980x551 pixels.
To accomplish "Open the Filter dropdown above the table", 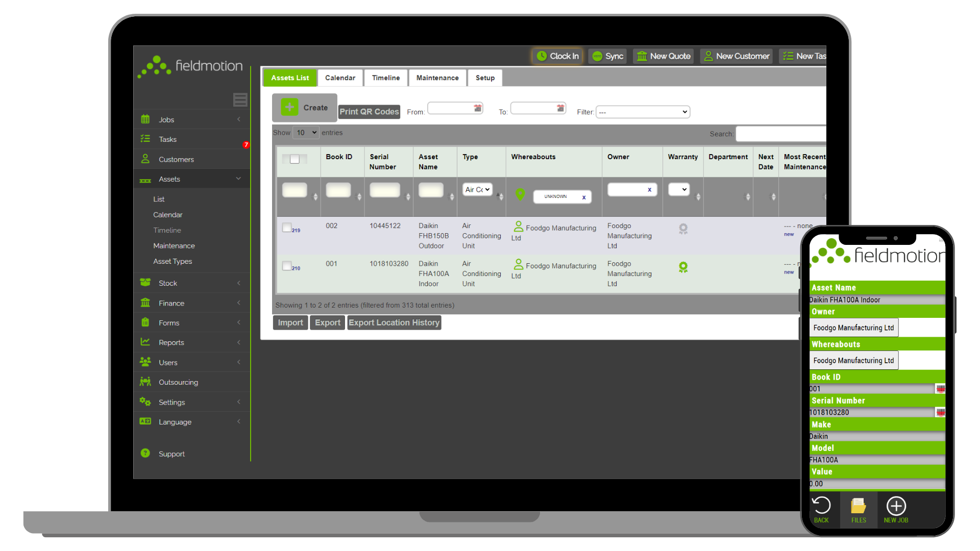I will pyautogui.click(x=642, y=112).
